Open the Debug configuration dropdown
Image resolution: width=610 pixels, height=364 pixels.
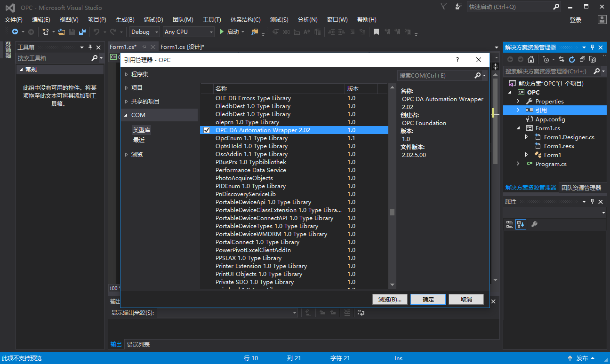[x=145, y=32]
